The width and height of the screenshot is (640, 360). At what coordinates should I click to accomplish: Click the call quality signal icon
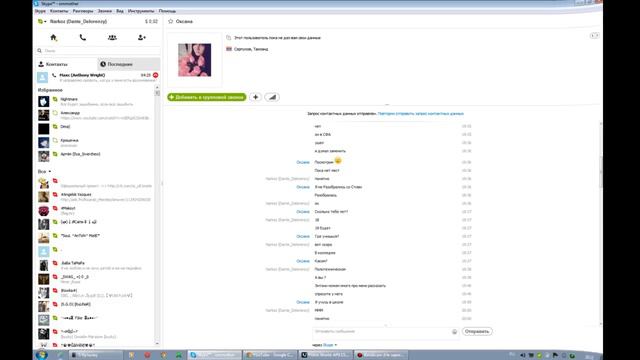pos(272,97)
